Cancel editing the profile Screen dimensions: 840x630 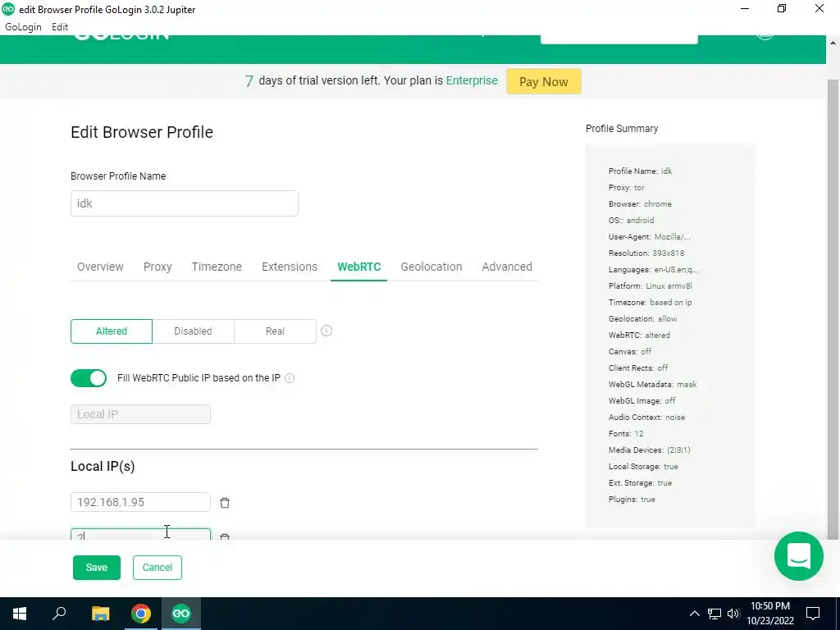pos(157,568)
